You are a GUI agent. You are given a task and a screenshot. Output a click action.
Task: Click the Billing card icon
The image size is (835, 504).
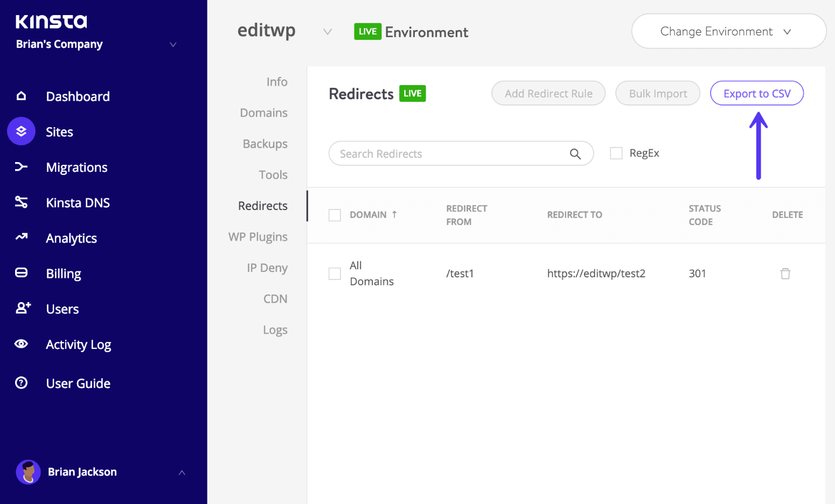click(21, 272)
